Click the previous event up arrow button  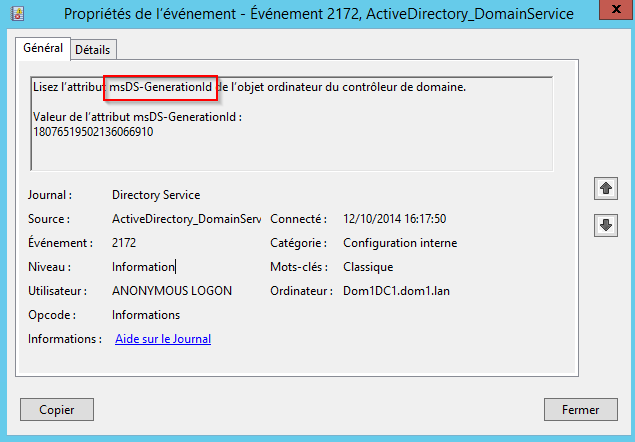coord(605,188)
